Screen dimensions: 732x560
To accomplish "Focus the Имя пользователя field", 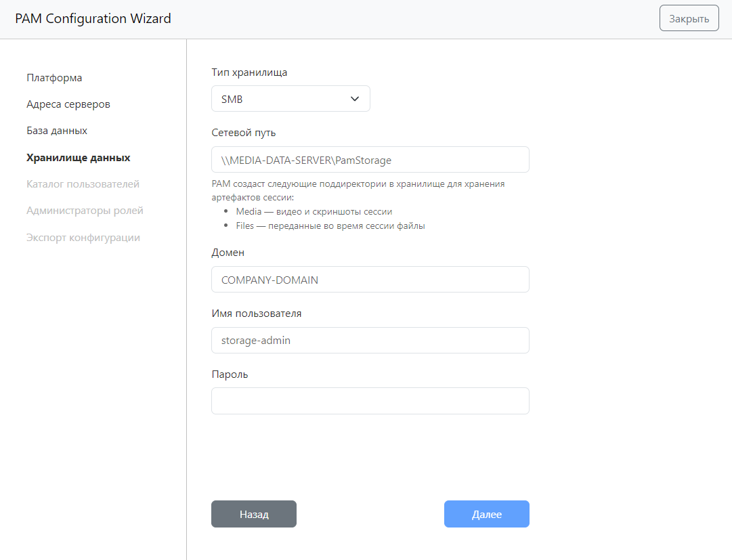I will [x=370, y=341].
